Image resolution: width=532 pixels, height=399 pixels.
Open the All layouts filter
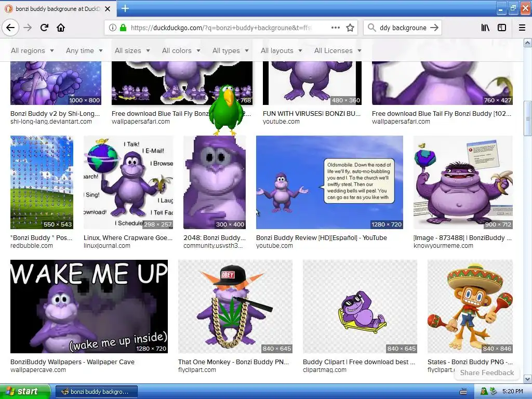(281, 50)
